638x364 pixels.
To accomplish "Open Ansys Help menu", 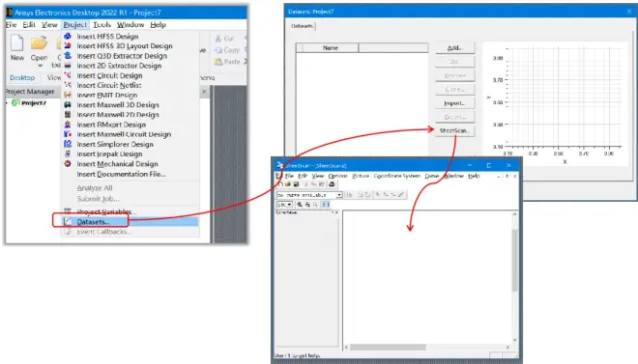I will click(x=158, y=25).
